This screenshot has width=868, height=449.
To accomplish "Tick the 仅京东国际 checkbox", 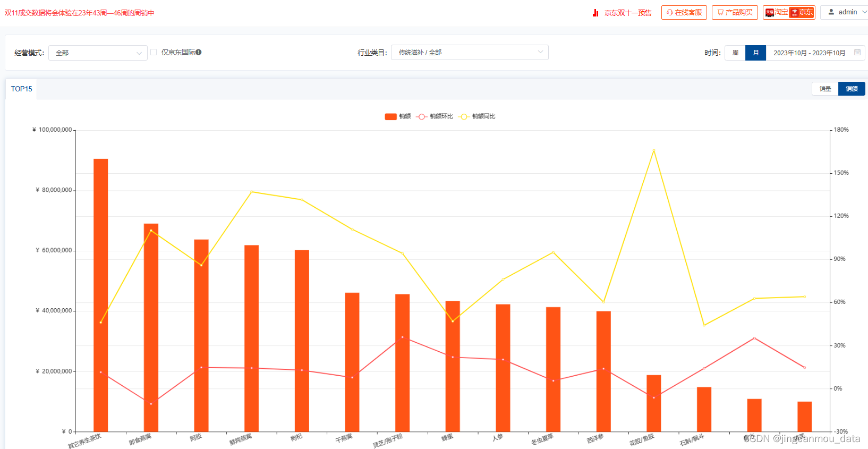I will tap(154, 52).
